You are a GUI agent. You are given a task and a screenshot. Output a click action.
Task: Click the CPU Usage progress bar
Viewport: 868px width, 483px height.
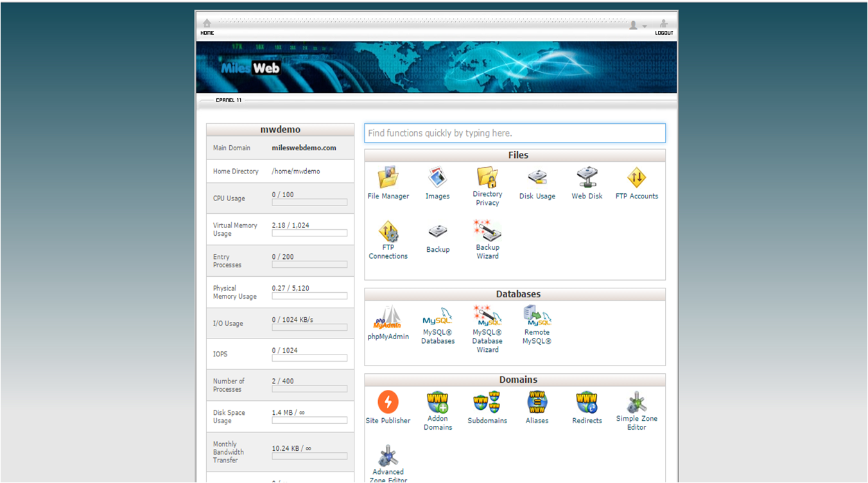pyautogui.click(x=309, y=202)
